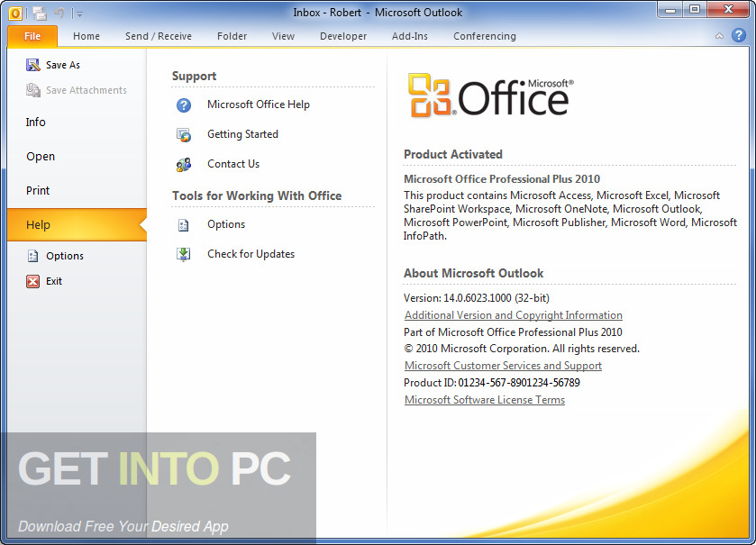The width and height of the screenshot is (756, 545).
Task: Choose Exit in the backstage menu
Action: click(54, 281)
